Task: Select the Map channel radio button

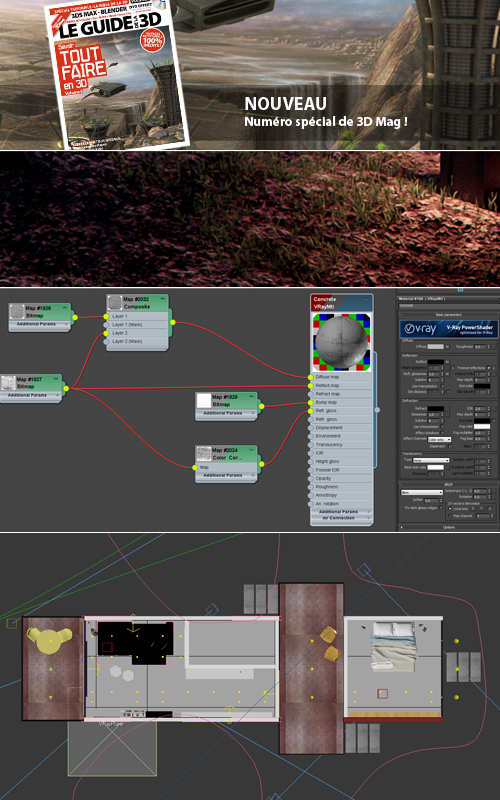Action: 449,516
